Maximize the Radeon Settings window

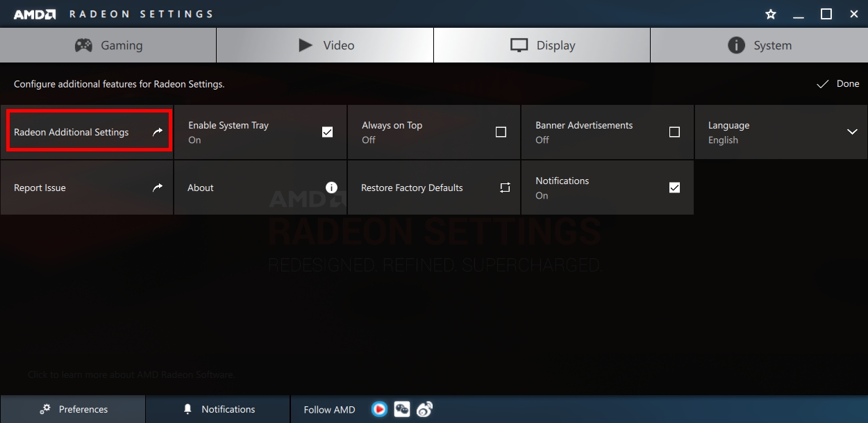[826, 14]
